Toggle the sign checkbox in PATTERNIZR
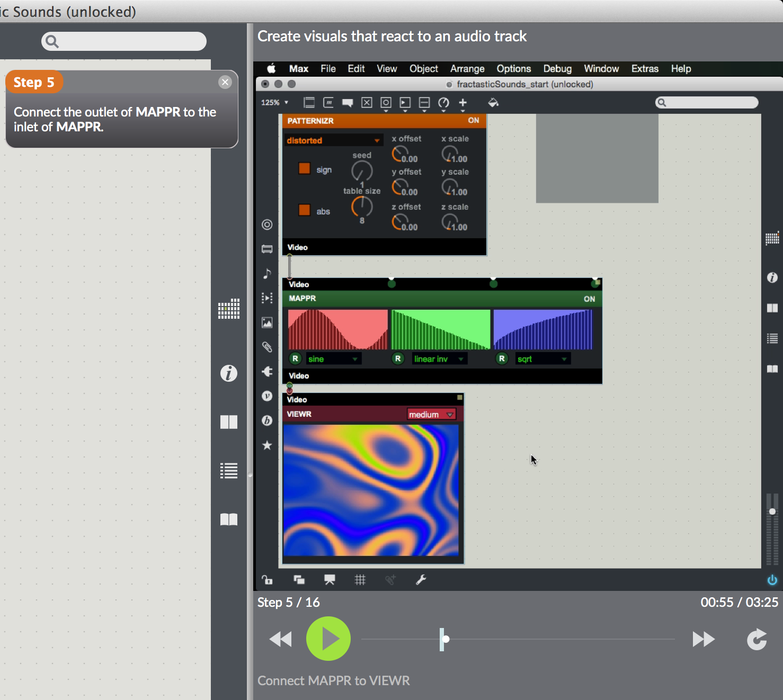 304,168
